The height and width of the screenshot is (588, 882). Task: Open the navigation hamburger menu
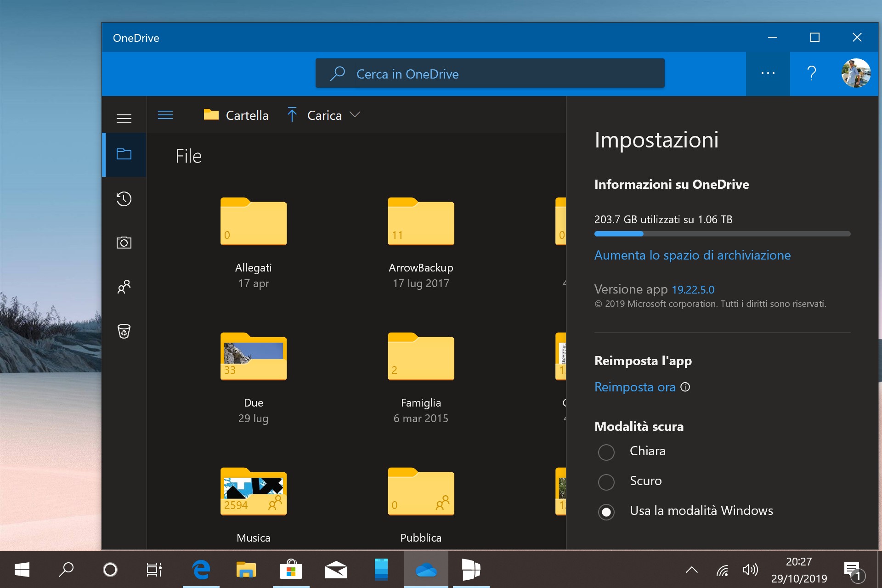(x=124, y=119)
